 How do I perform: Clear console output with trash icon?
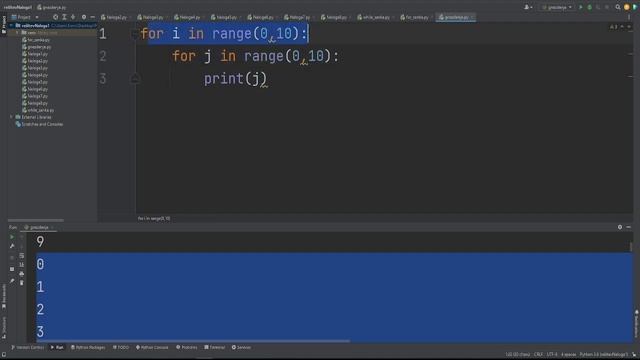(22, 282)
